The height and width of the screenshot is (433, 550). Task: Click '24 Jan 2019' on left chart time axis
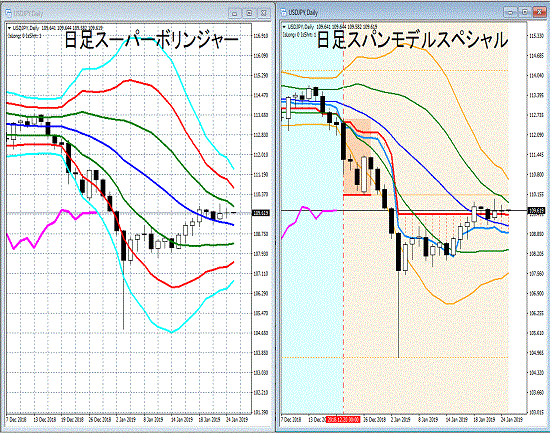pyautogui.click(x=237, y=419)
